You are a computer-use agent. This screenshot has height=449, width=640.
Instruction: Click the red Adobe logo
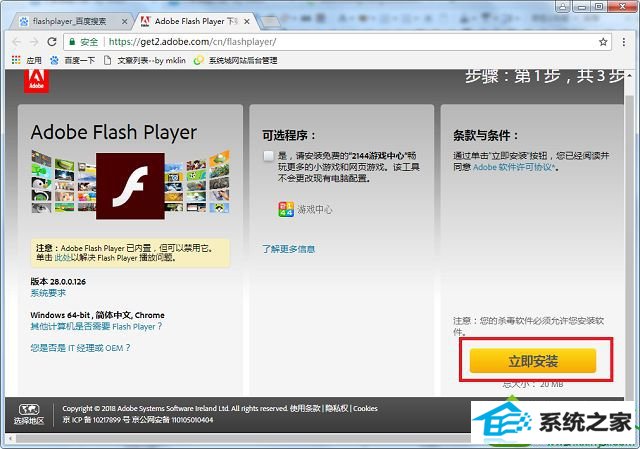tap(36, 80)
